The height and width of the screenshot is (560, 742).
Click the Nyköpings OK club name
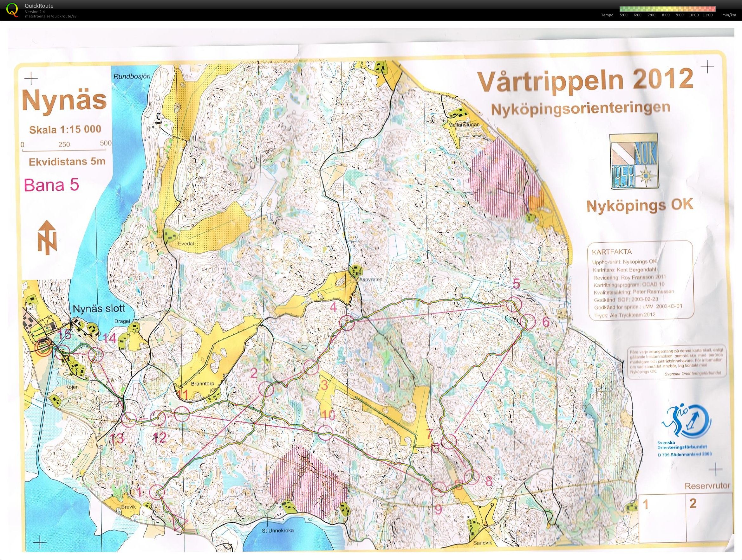[x=639, y=205]
